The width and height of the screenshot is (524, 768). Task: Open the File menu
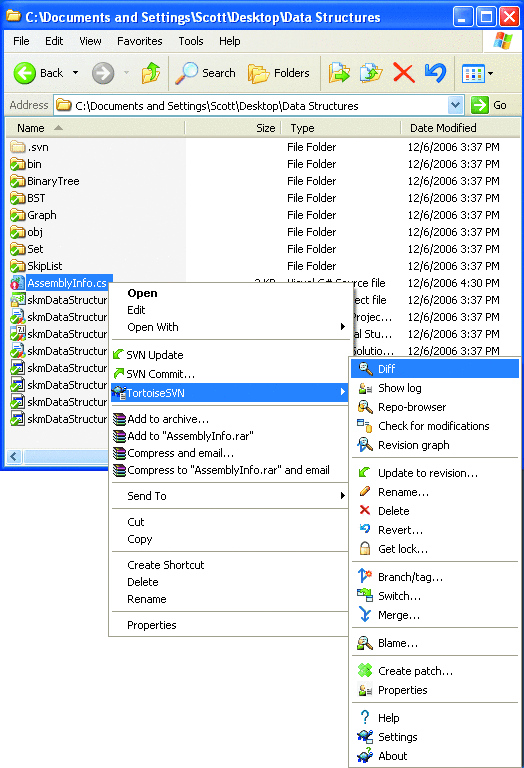[x=21, y=41]
